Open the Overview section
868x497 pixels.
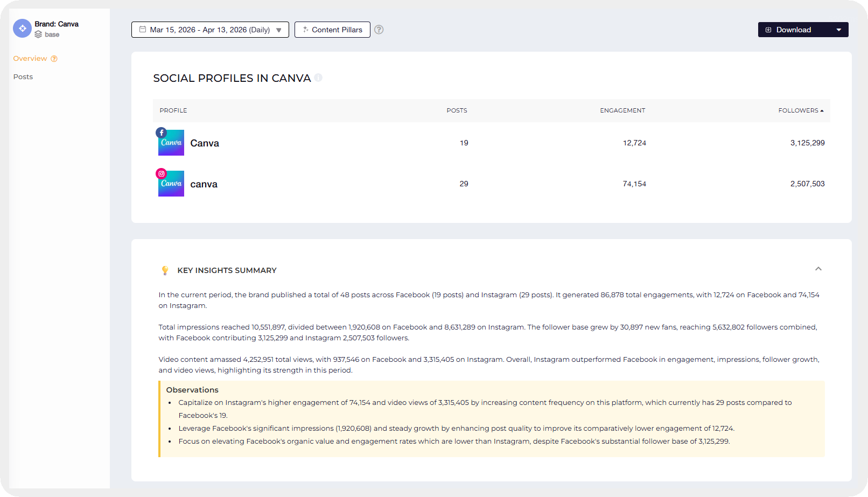[x=30, y=58]
